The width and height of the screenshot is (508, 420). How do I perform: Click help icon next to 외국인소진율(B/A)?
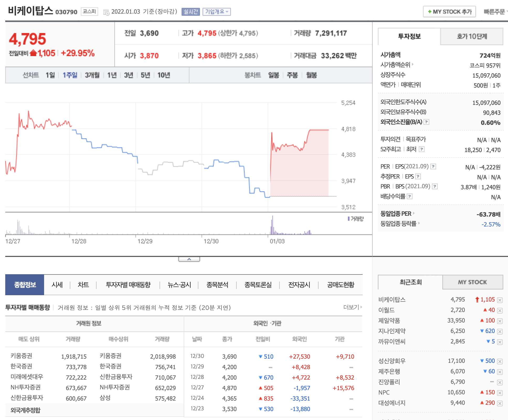(427, 122)
